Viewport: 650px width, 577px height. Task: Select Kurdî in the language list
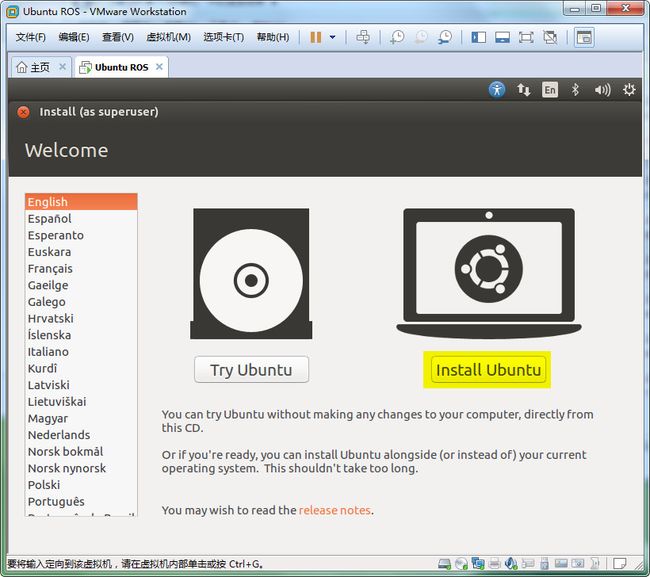coord(81,368)
